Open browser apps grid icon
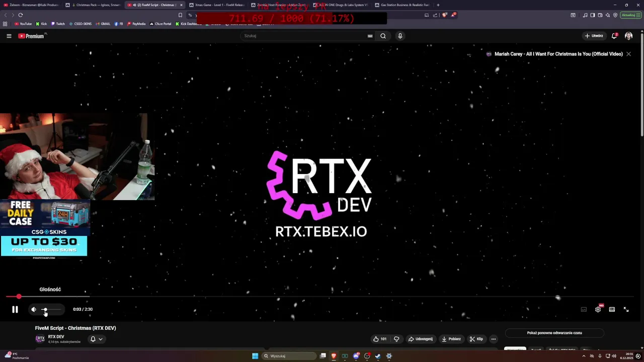Image resolution: width=644 pixels, height=362 pixels. tap(5, 24)
